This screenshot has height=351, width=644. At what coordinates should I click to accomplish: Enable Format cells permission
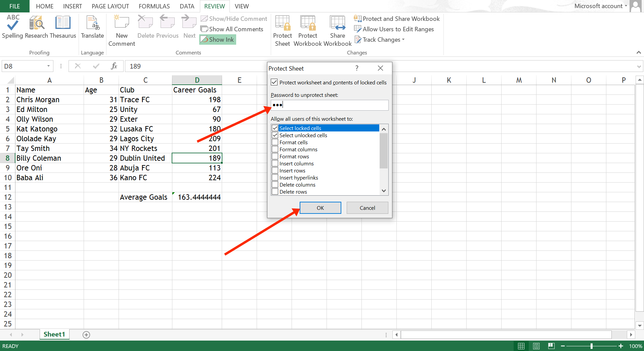tap(275, 142)
